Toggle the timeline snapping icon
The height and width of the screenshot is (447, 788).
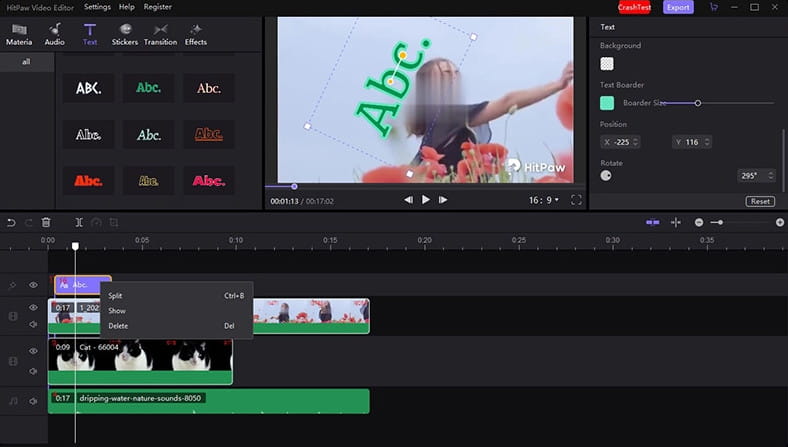click(652, 222)
